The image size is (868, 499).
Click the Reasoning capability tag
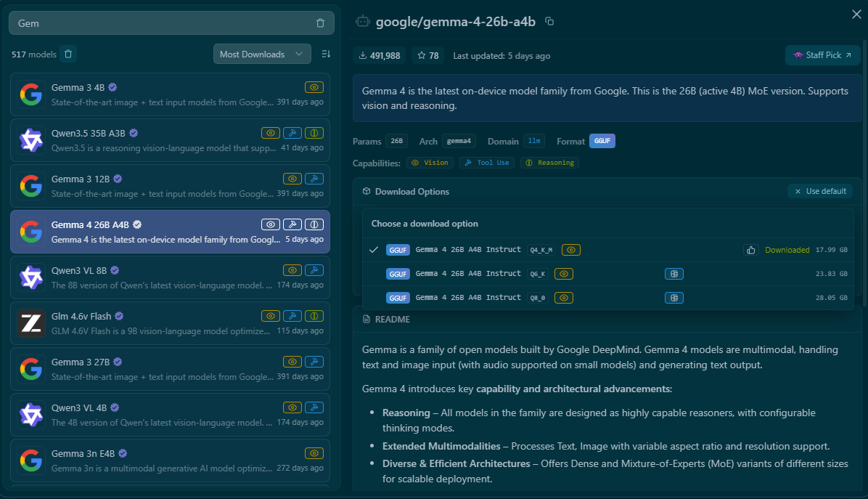click(549, 162)
